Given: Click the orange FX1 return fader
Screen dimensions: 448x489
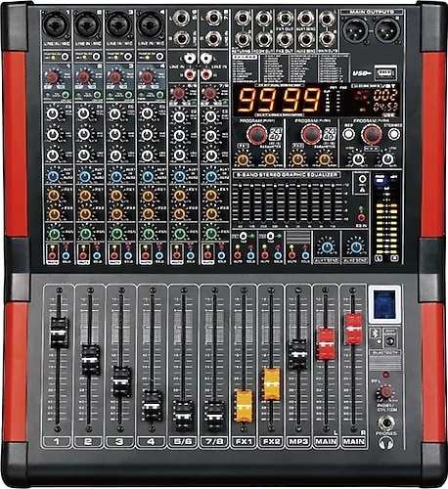Looking at the screenshot, I should click(244, 406).
